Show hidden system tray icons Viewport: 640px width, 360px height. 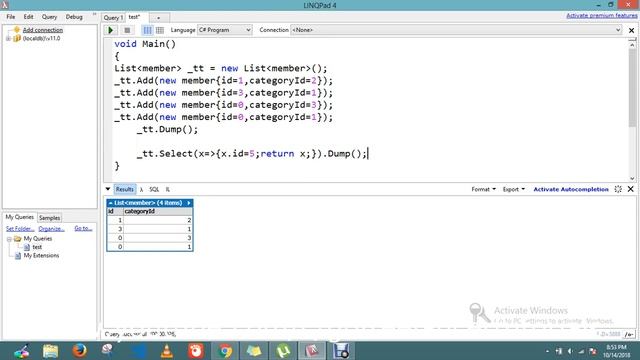(547, 351)
